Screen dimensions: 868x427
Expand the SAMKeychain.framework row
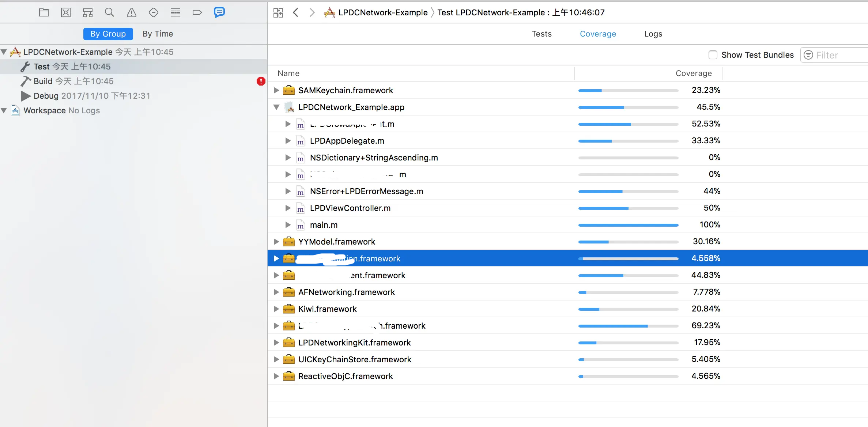pos(276,90)
